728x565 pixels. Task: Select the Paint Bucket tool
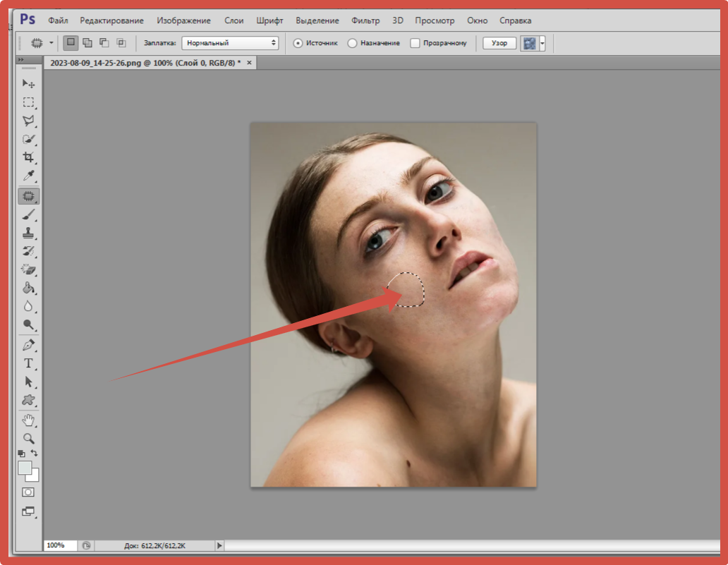pyautogui.click(x=28, y=288)
